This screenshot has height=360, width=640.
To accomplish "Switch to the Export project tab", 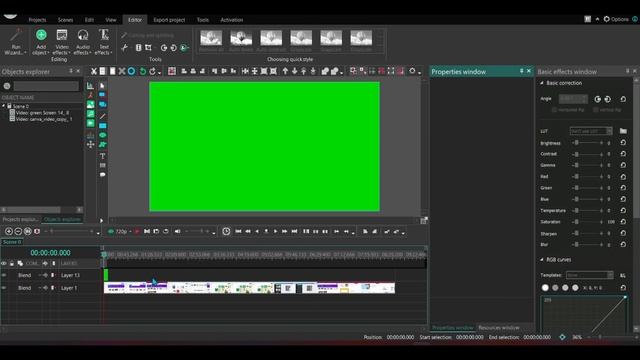I will coord(169,20).
